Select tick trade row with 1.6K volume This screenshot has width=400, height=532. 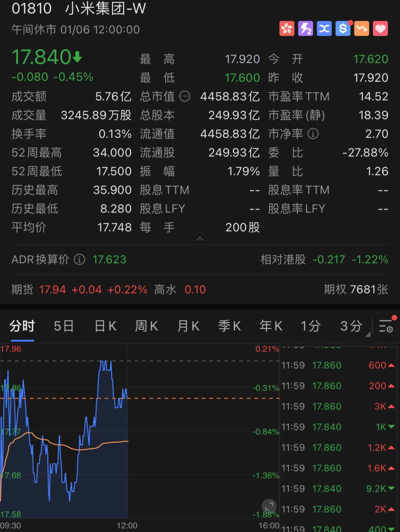click(x=338, y=468)
